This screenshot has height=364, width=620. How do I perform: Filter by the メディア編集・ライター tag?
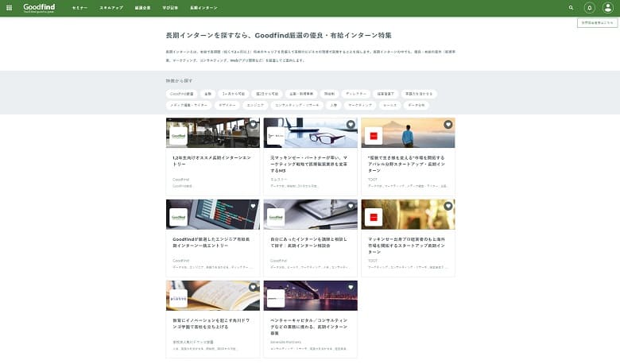[188, 105]
